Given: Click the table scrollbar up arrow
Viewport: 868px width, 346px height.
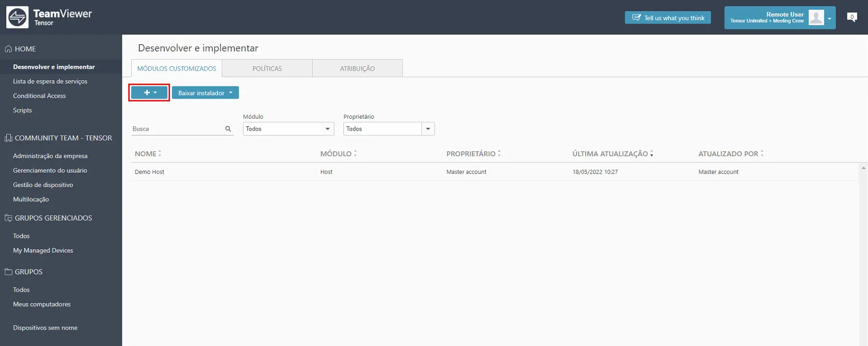Looking at the screenshot, I should pyautogui.click(x=863, y=168).
